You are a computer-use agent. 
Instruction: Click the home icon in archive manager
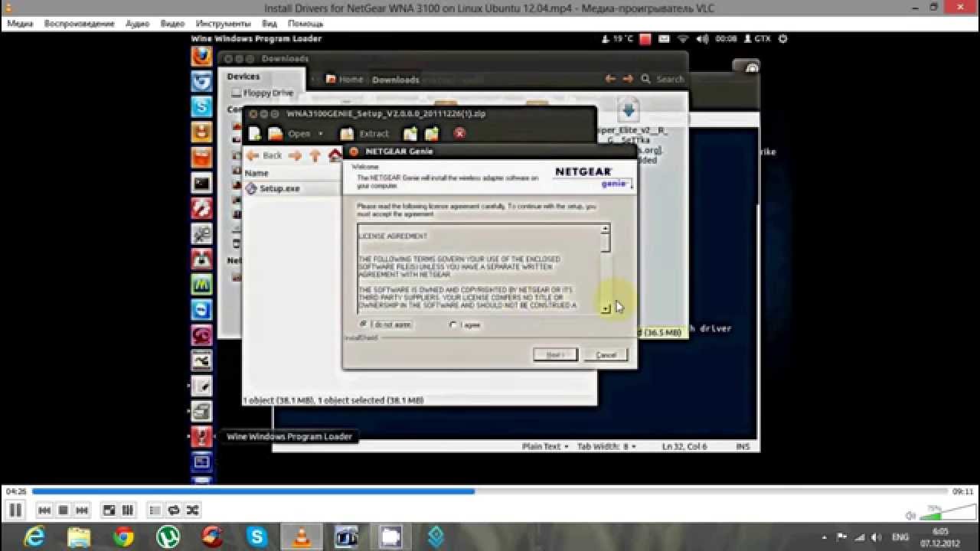(335, 155)
